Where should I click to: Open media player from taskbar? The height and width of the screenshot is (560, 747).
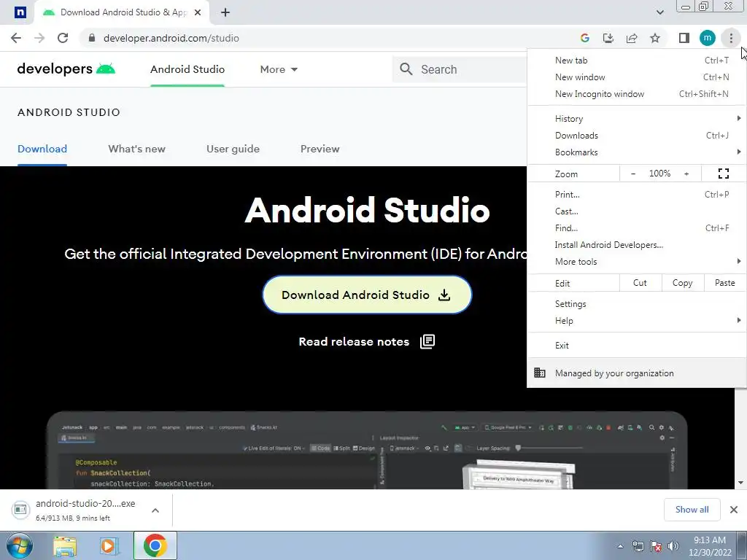click(x=109, y=545)
